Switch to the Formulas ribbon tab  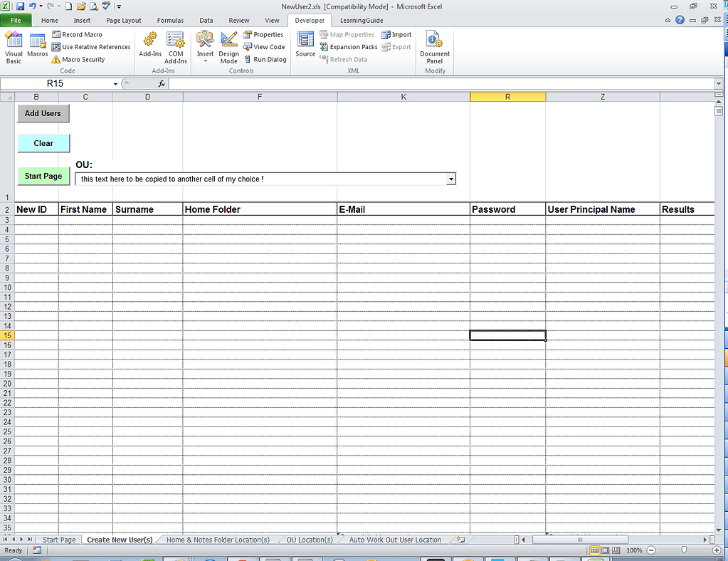click(170, 20)
